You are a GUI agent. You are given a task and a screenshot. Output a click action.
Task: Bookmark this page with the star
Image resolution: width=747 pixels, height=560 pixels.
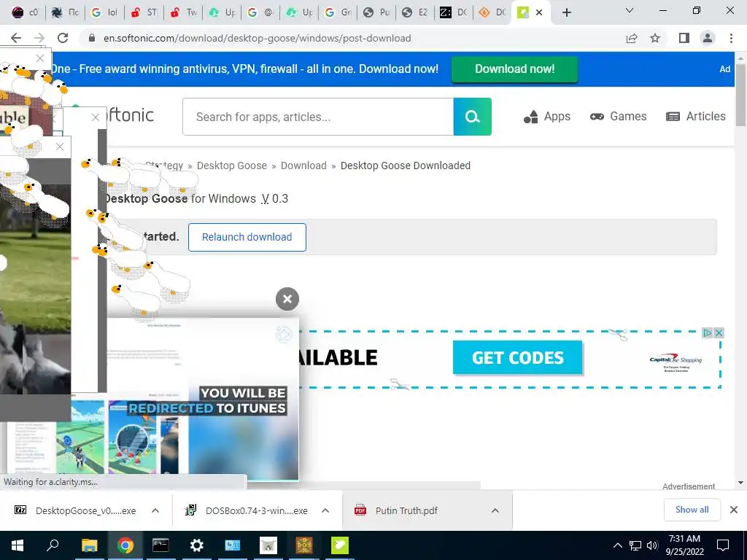pyautogui.click(x=655, y=38)
